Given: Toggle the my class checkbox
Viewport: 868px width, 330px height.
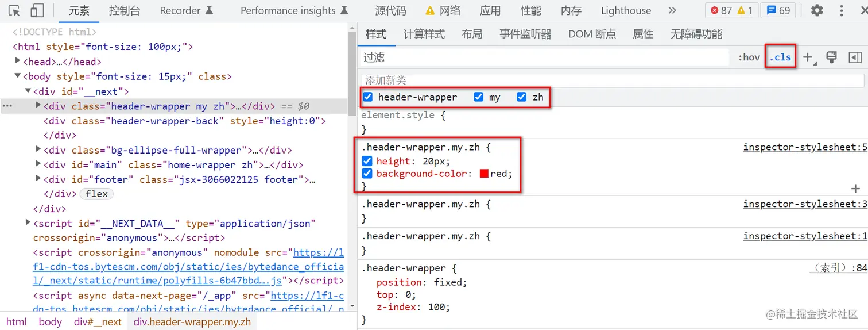Looking at the screenshot, I should pos(478,97).
